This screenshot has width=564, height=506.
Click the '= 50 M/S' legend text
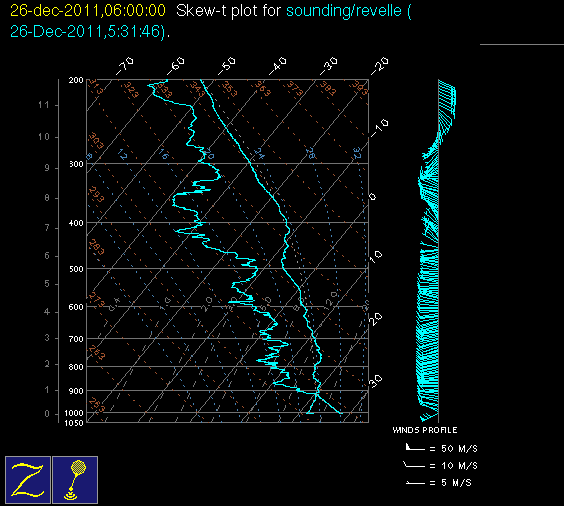tap(454, 448)
